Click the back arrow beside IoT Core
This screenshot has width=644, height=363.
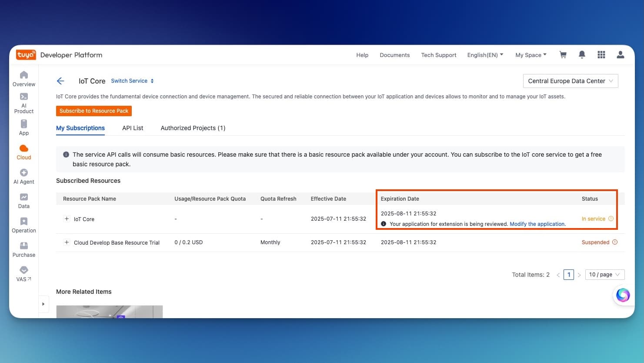click(x=60, y=81)
